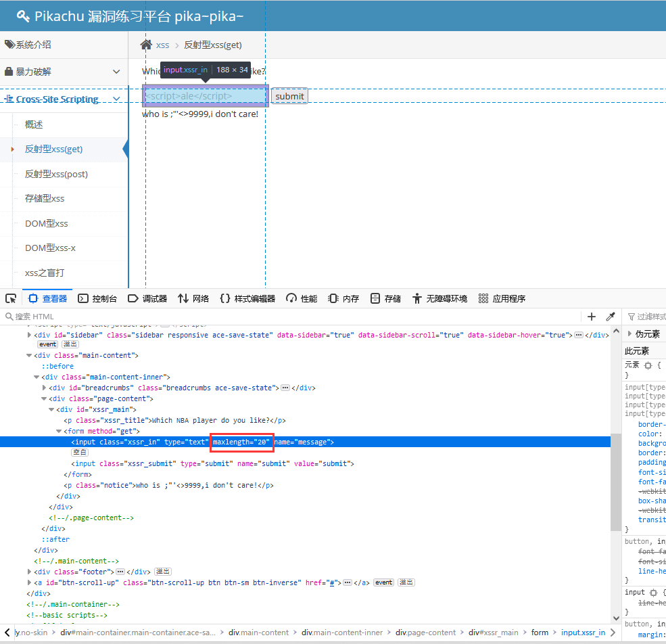The width and height of the screenshot is (666, 644).
Task: Collapse the div#xssr_main node
Action: pyautogui.click(x=51, y=409)
